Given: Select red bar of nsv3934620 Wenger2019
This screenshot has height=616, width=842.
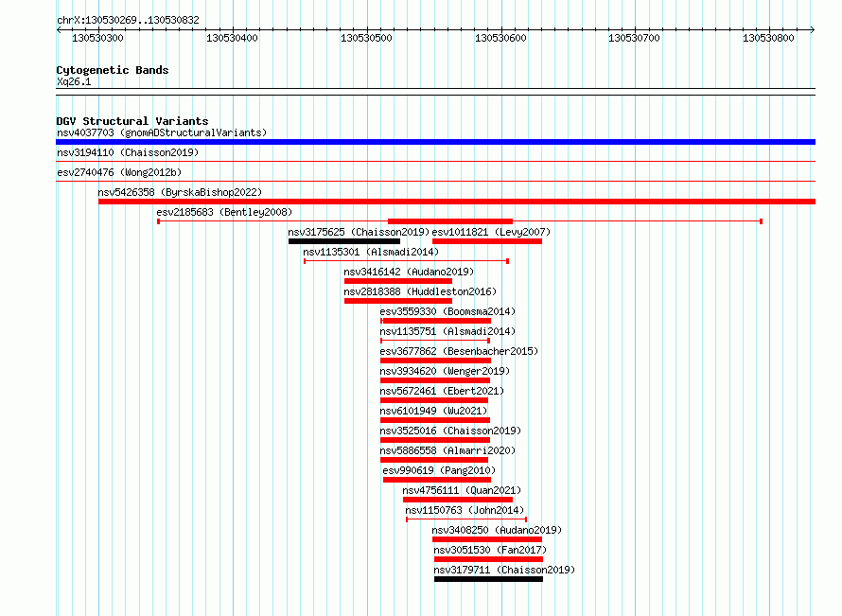Looking at the screenshot, I should [435, 380].
